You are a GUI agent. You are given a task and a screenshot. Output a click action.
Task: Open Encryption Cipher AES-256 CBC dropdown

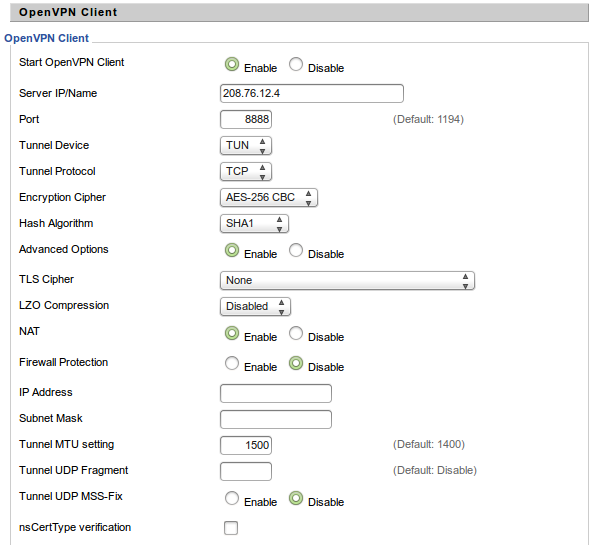coord(269,197)
